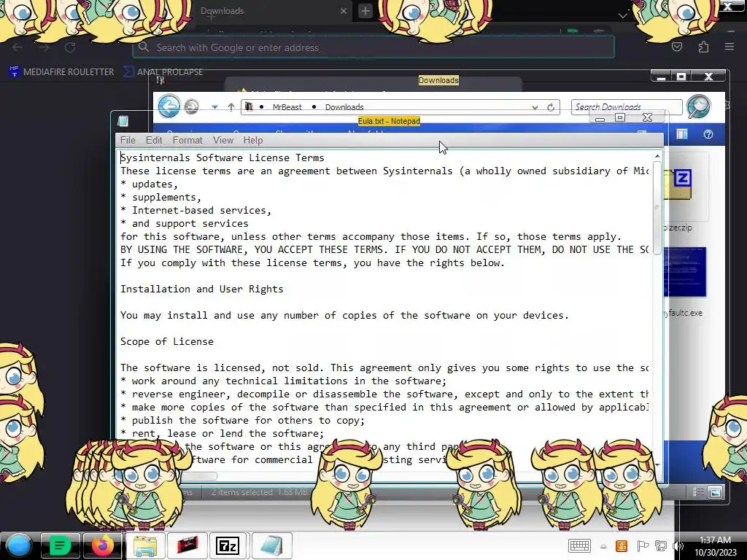Switch to Firefox on the taskbar
This screenshot has width=747, height=560.
(x=102, y=545)
